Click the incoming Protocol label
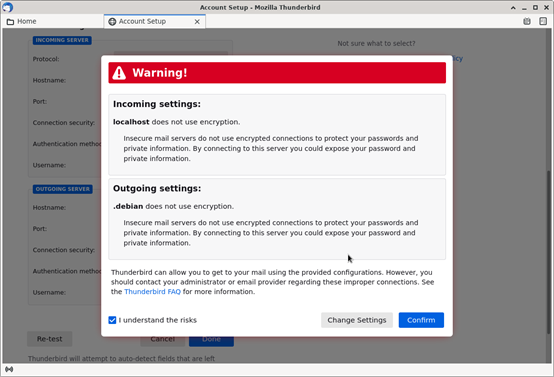 [46, 59]
